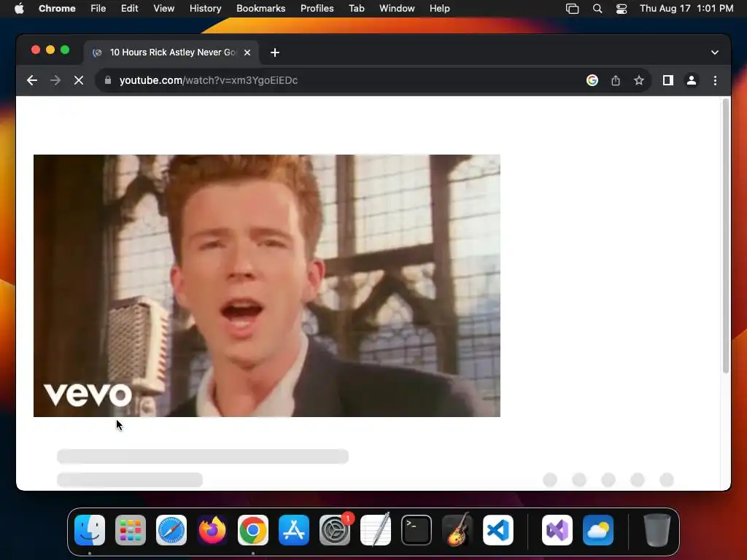Close the Rick Astley tab
The height and width of the screenshot is (560, 747).
click(247, 52)
